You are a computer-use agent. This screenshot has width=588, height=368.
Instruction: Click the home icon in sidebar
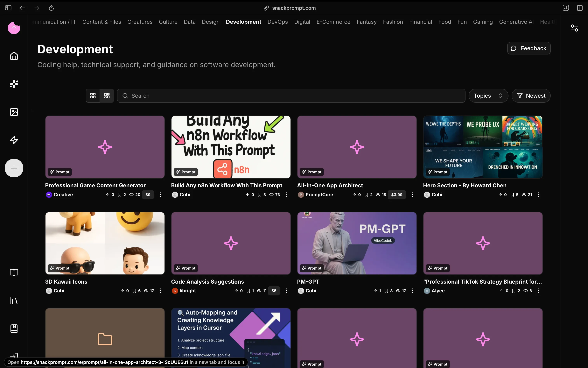14,56
